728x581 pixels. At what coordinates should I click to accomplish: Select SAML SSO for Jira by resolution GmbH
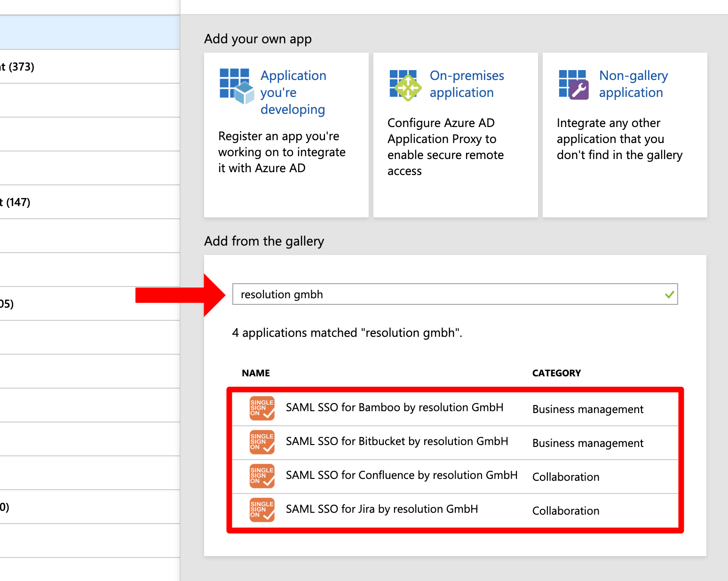[x=382, y=509]
